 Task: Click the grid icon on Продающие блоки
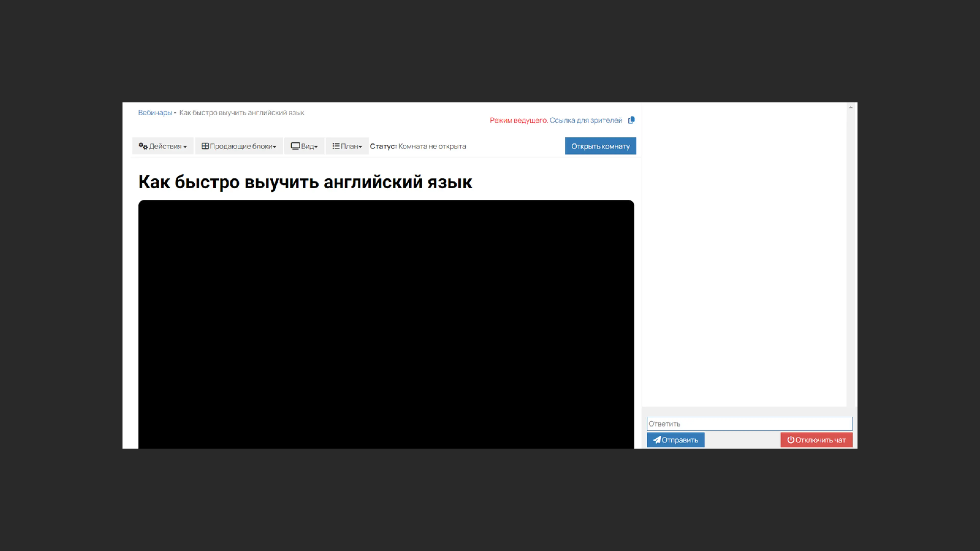(205, 146)
